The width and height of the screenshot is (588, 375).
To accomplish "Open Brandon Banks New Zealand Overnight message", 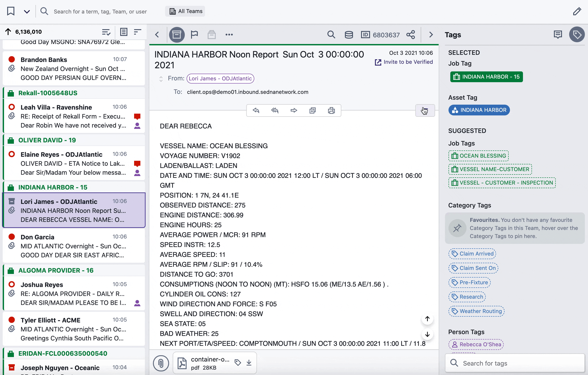I will pos(74,69).
